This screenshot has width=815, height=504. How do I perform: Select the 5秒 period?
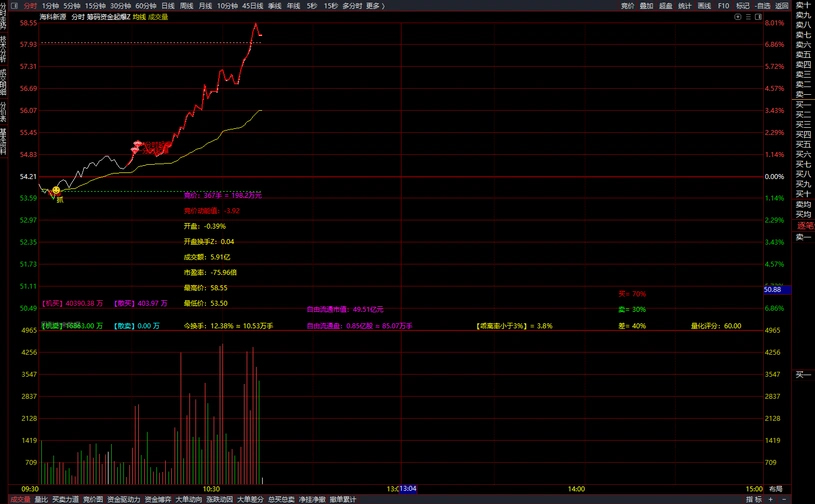coord(312,6)
